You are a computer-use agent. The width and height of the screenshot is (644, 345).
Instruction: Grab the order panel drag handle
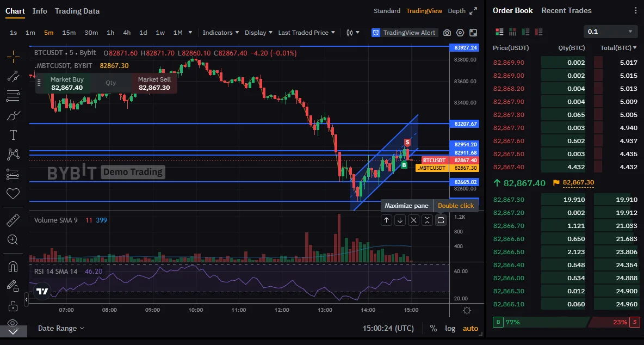coord(39,83)
